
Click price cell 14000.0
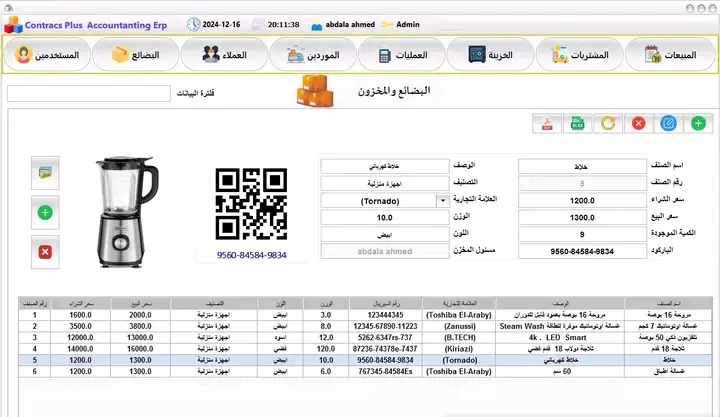pos(80,349)
